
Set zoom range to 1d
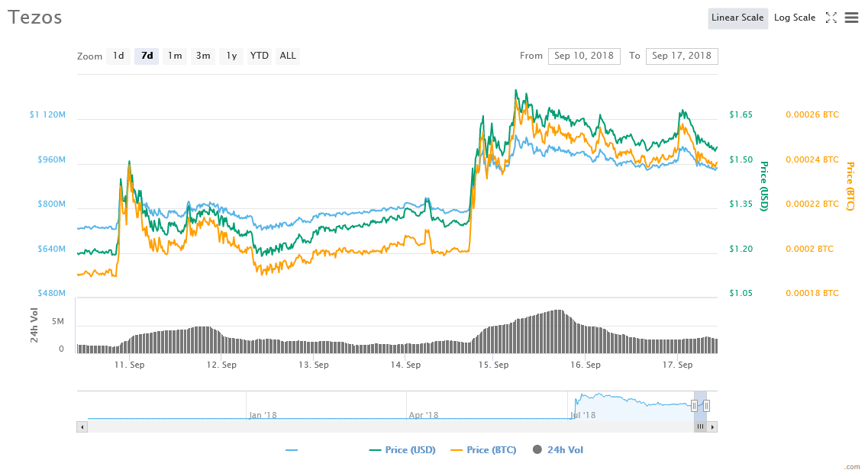(118, 56)
